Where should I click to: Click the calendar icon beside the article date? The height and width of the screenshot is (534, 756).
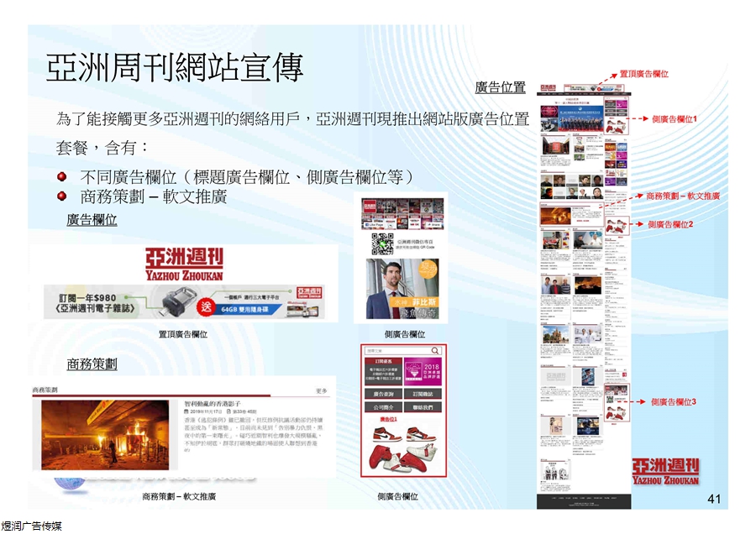[186, 412]
